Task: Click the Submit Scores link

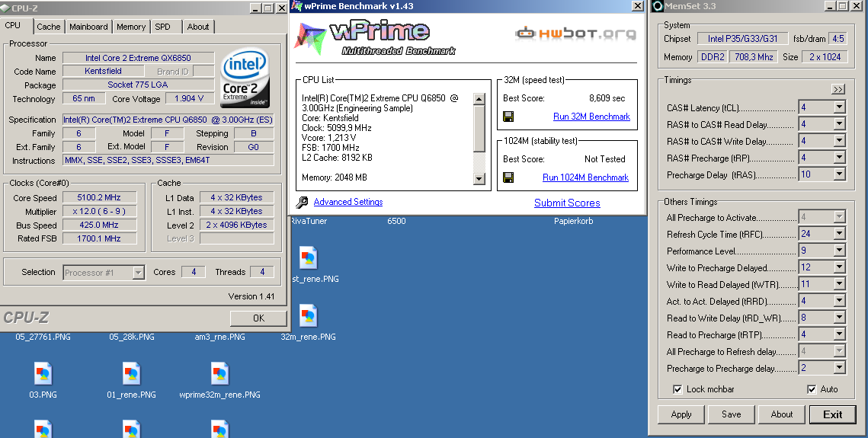Action: 567,203
